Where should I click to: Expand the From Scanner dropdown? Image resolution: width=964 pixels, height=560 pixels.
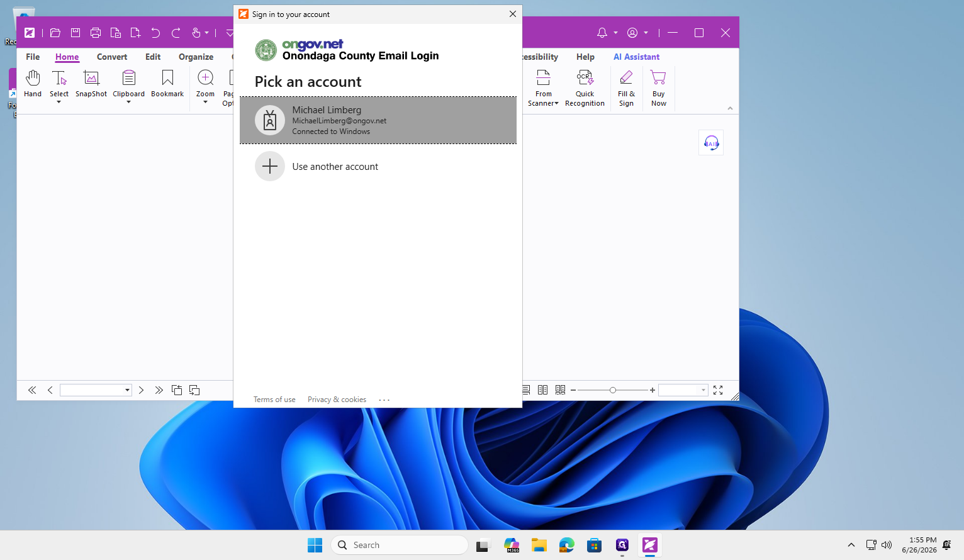[x=556, y=104]
